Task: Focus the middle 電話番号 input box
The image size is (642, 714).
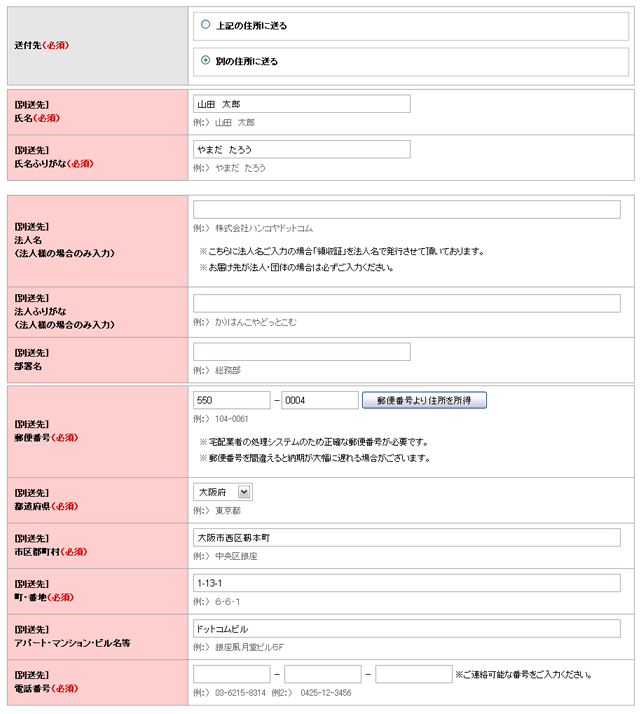Action: pyautogui.click(x=322, y=674)
